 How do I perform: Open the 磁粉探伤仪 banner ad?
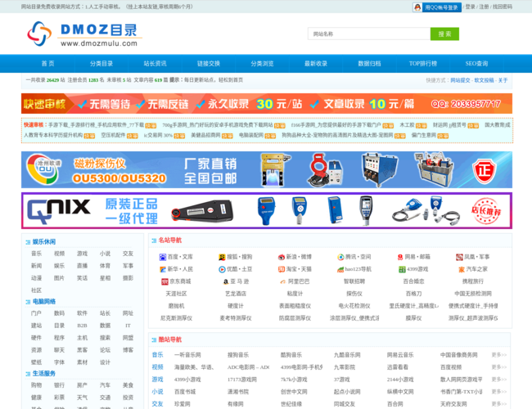267,169
